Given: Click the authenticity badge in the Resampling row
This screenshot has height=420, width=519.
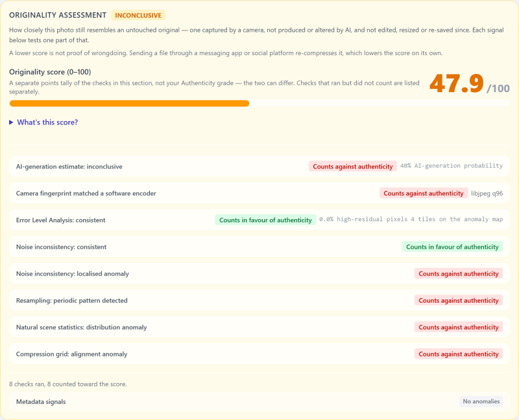Looking at the screenshot, I should pyautogui.click(x=459, y=300).
